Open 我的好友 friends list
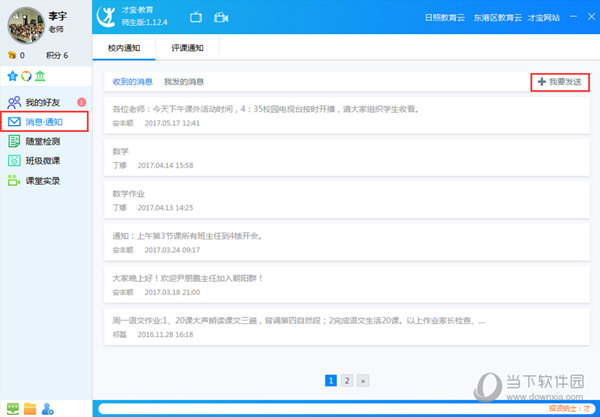Viewport: 600px width, 417px height. [x=43, y=103]
